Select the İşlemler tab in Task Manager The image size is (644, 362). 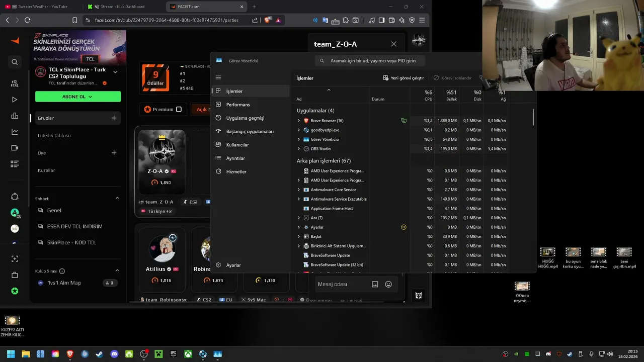pyautogui.click(x=251, y=91)
